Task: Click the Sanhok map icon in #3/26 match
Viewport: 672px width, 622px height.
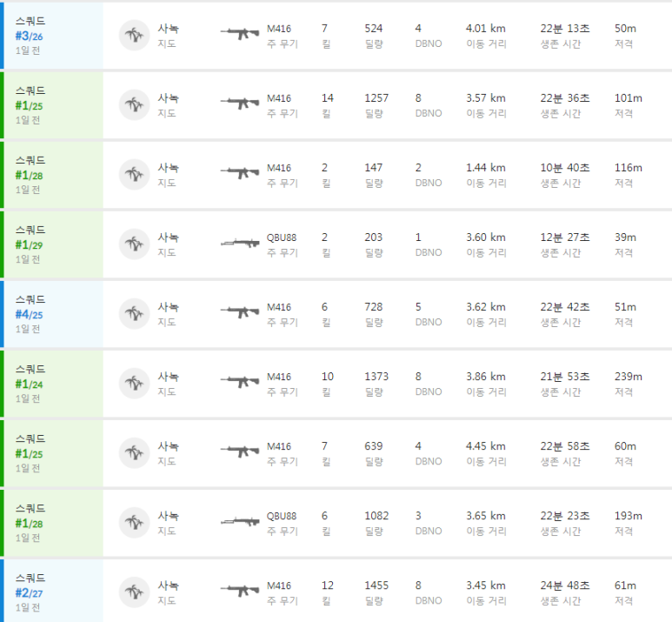Action: click(x=134, y=35)
